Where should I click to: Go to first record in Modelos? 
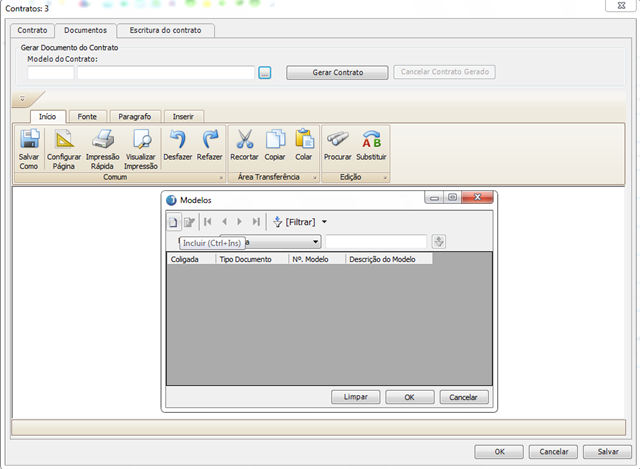[x=208, y=222]
